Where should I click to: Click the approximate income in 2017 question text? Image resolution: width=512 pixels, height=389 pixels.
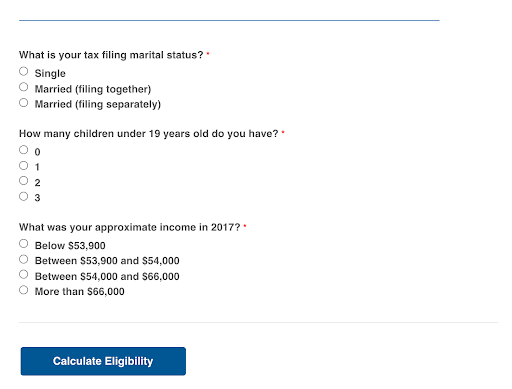(x=129, y=227)
